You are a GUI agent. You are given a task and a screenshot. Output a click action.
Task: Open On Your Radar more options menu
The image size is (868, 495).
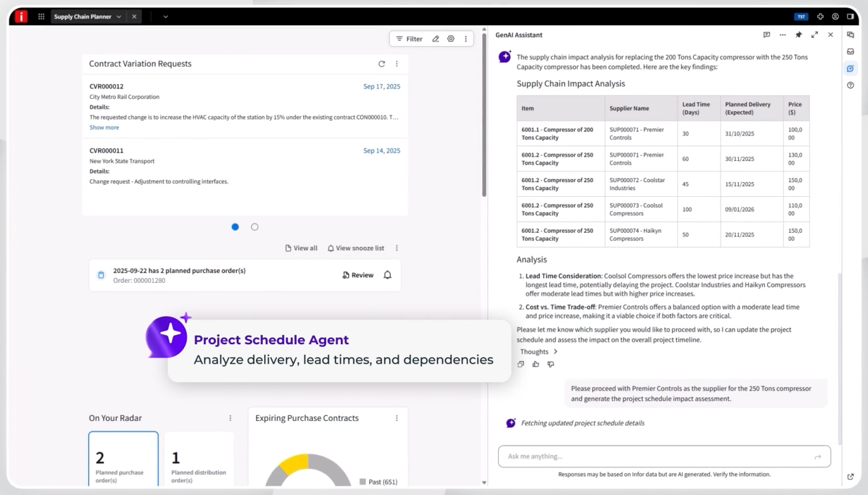coord(231,418)
